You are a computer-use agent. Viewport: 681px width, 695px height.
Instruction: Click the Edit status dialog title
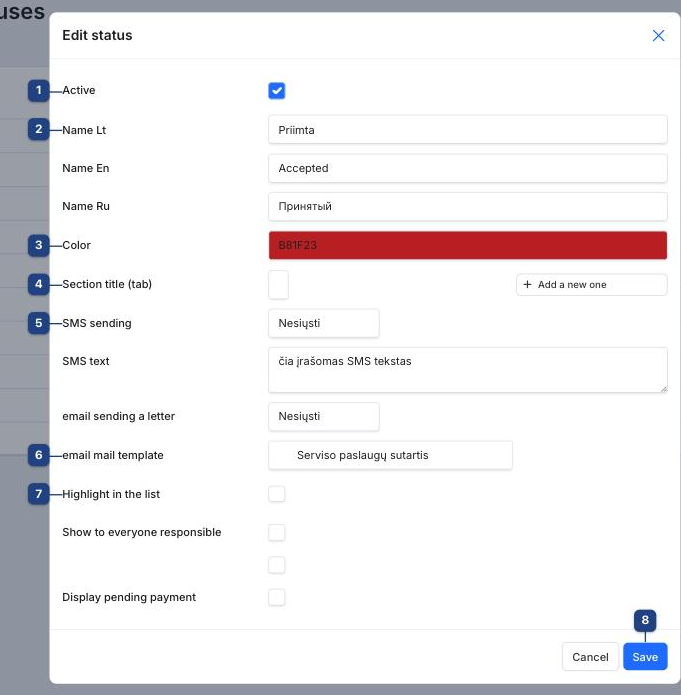tap(97, 35)
